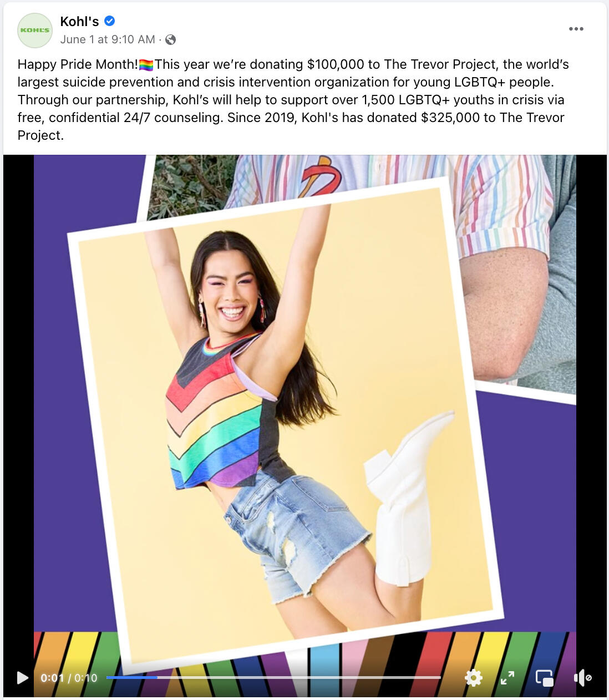609x700 pixels.
Task: Switch video to picture-in-picture mode
Action: 544,678
